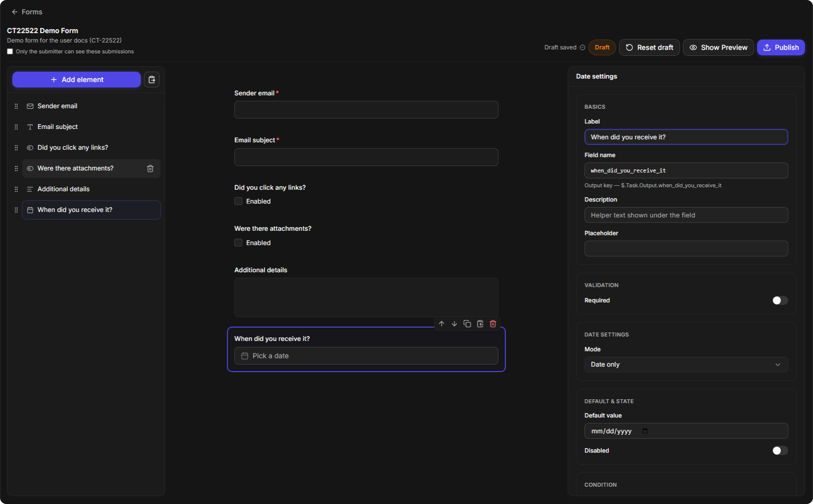Screen dimensions: 813x504
Task: Delete the date field using red trash icon
Action: tap(493, 324)
